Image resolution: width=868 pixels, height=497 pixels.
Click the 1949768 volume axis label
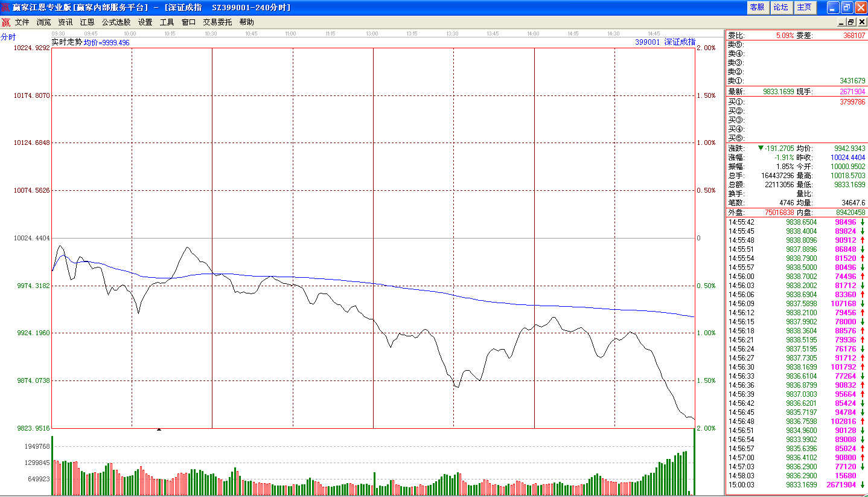(x=36, y=446)
